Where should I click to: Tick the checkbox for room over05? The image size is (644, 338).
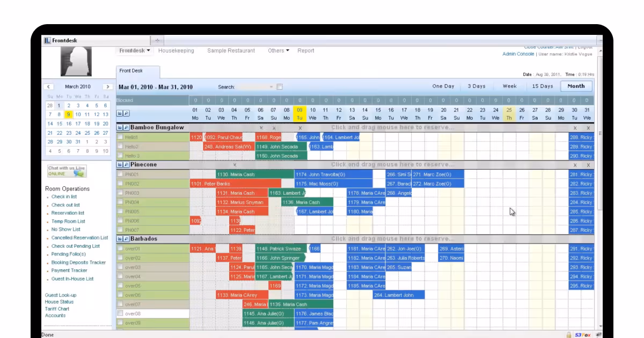point(120,285)
